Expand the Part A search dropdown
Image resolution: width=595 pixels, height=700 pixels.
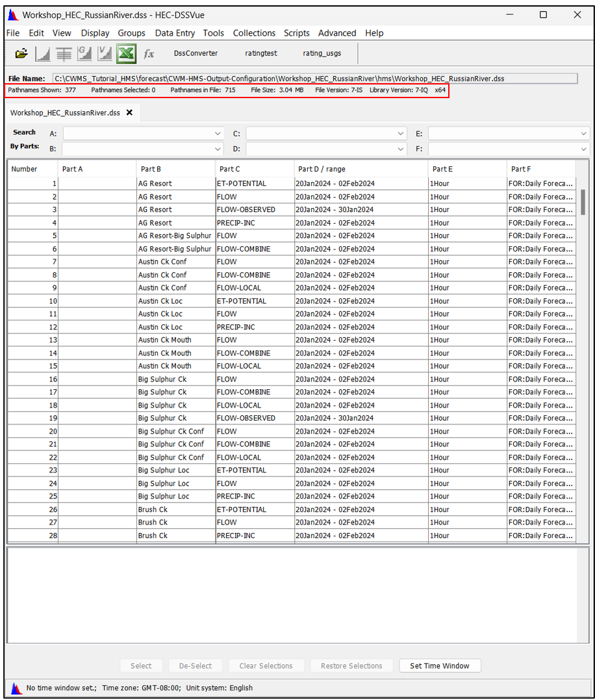click(x=218, y=134)
